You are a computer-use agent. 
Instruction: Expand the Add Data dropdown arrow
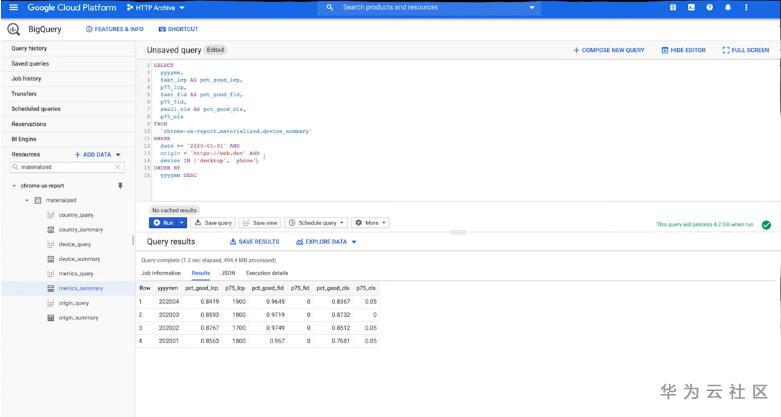(x=118, y=155)
